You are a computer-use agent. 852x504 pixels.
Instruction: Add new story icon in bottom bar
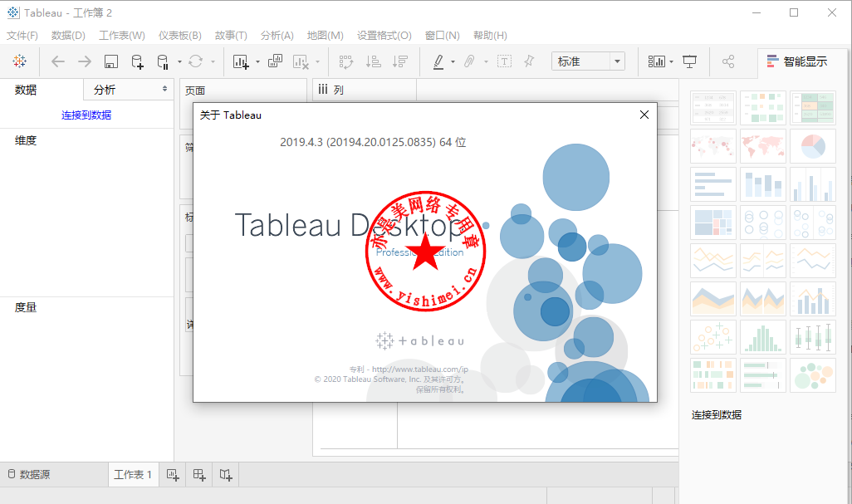(226, 475)
